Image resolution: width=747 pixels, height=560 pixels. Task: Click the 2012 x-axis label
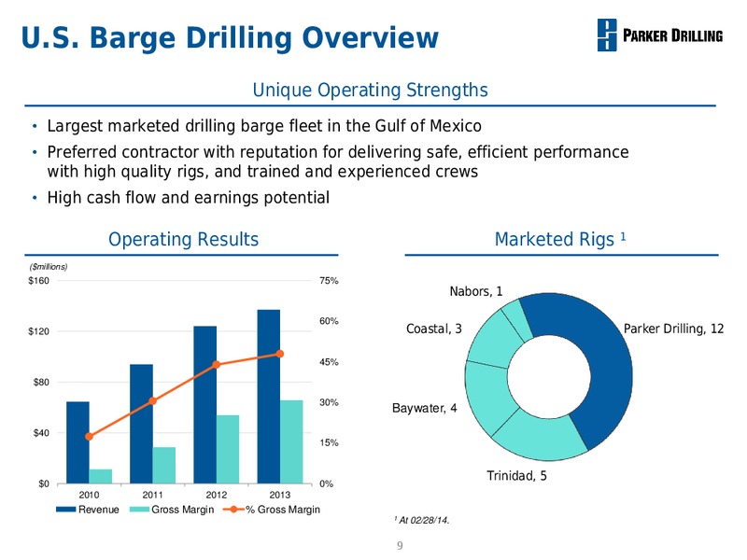click(x=217, y=496)
